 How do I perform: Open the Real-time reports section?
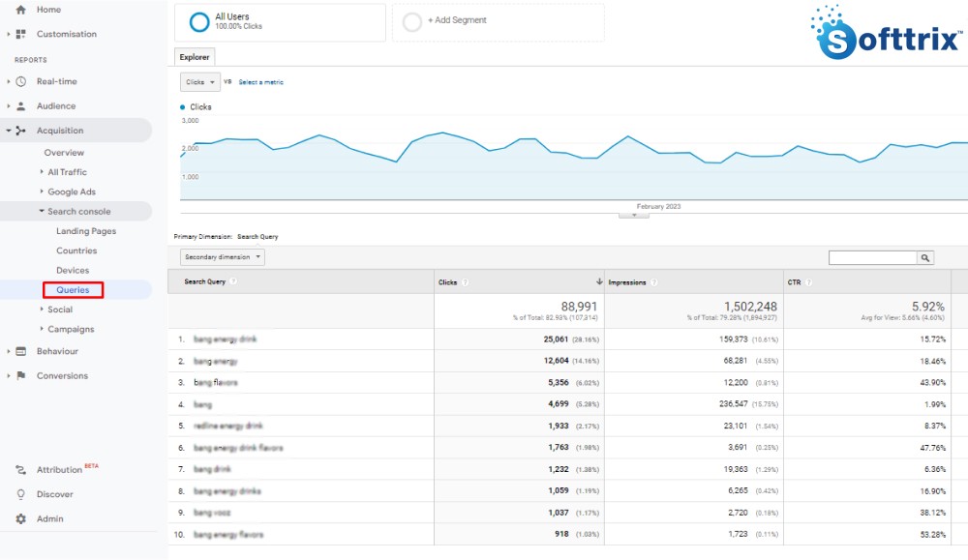point(57,81)
